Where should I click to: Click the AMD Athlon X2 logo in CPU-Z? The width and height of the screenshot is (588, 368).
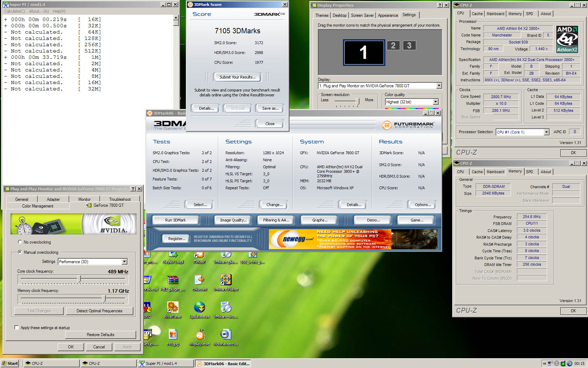[567, 39]
